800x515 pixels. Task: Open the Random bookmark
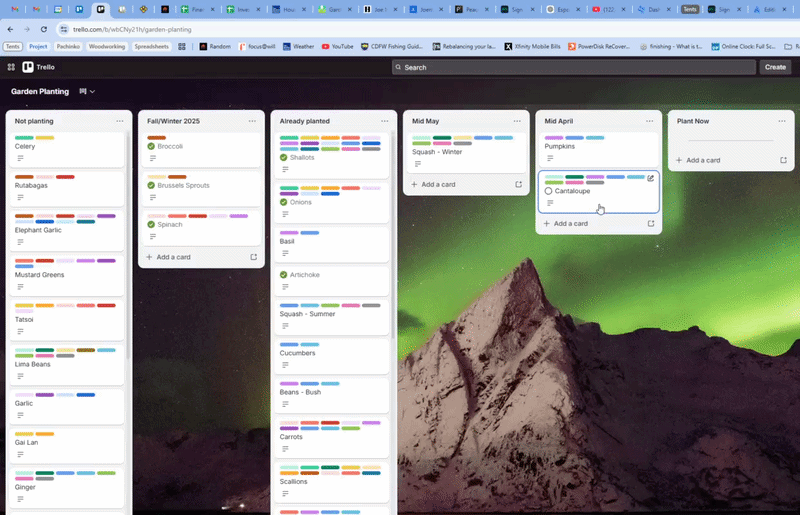(215, 46)
